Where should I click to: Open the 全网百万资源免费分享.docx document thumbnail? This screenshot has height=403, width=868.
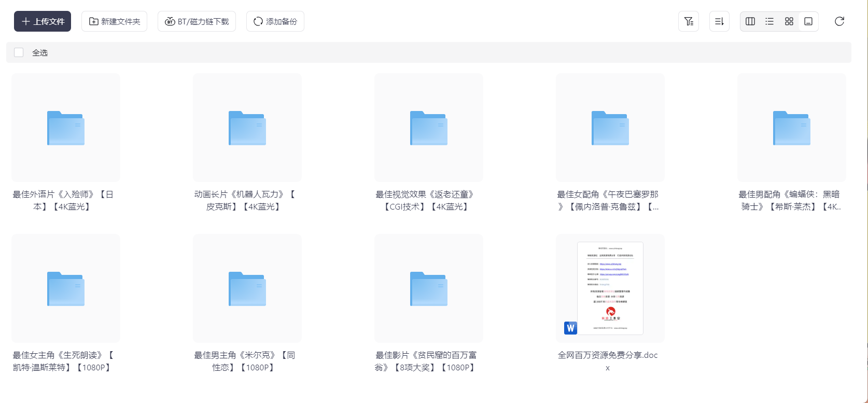coord(610,288)
